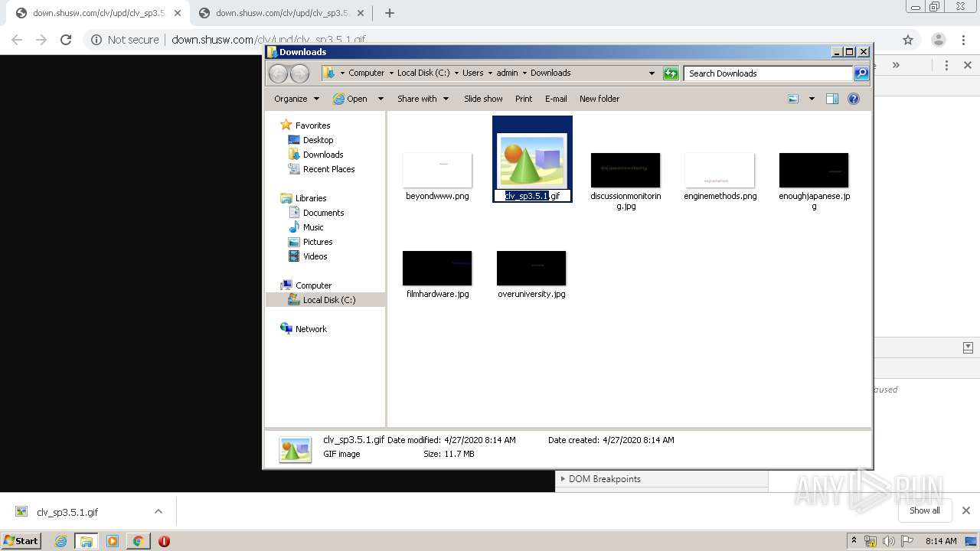Click the DevTools more tabs chevron
This screenshot has height=551, width=980.
pos(896,65)
